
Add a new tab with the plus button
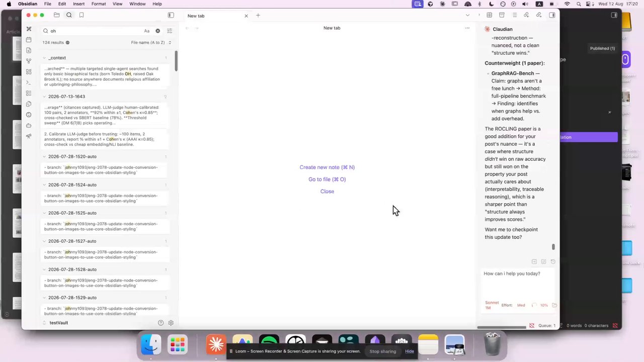(x=258, y=16)
